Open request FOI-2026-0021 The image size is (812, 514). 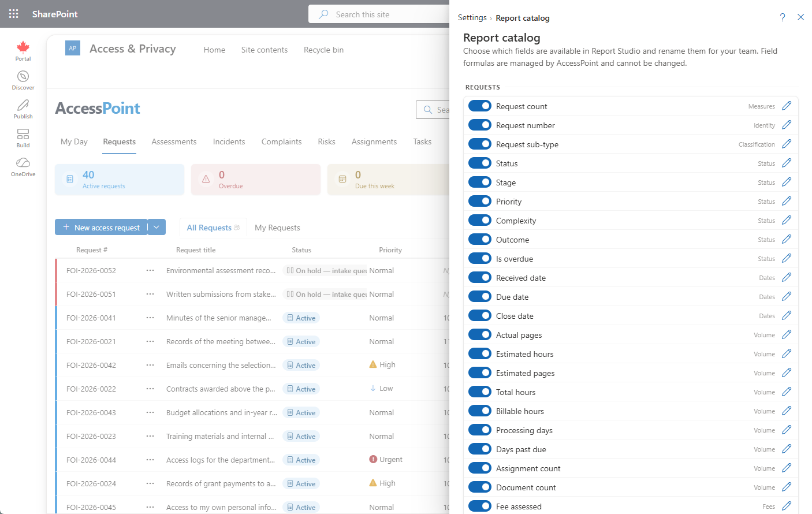pos(91,342)
